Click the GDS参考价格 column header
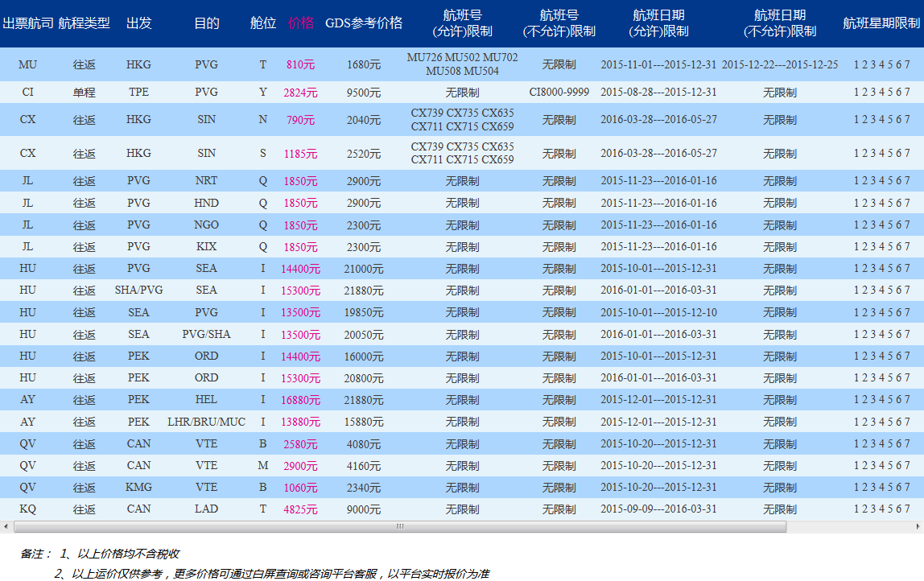This screenshot has height=581, width=924. coord(364,23)
